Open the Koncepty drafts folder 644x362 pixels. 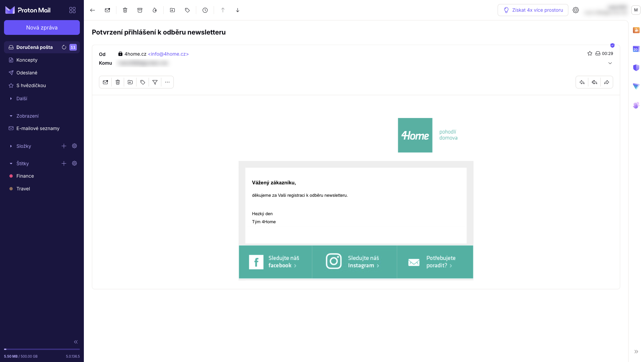tap(42, 60)
